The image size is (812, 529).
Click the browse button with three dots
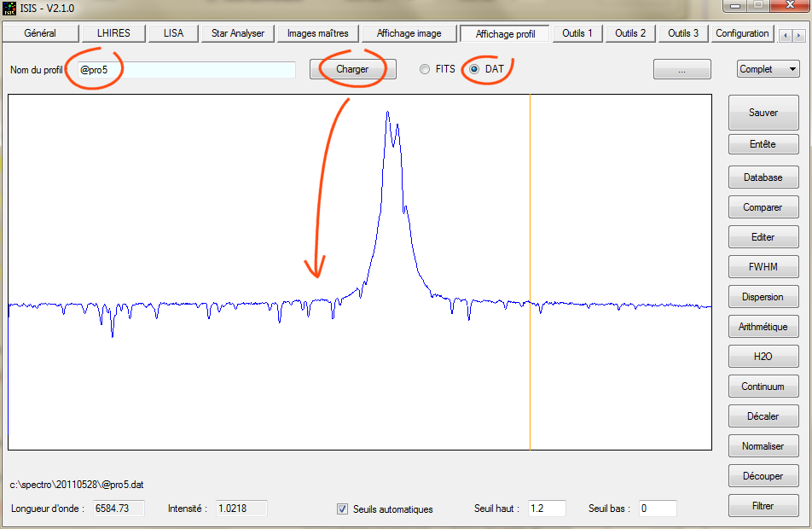click(x=681, y=70)
